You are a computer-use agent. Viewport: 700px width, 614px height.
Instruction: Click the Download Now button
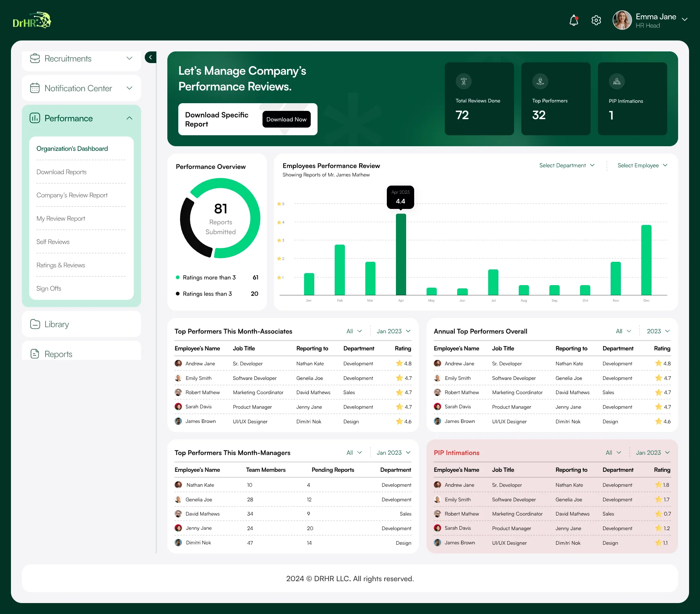click(x=287, y=119)
